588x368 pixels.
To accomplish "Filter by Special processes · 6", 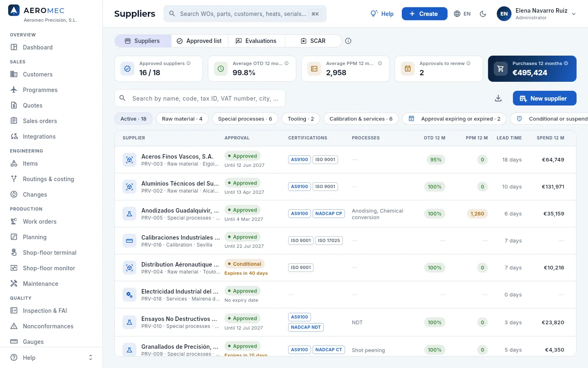I will [245, 119].
